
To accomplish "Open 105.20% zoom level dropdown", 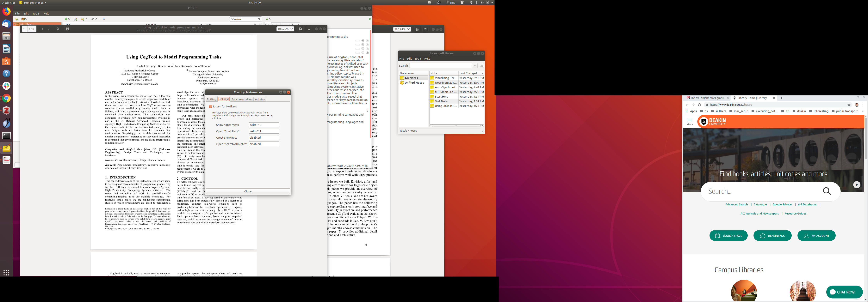I will point(285,29).
